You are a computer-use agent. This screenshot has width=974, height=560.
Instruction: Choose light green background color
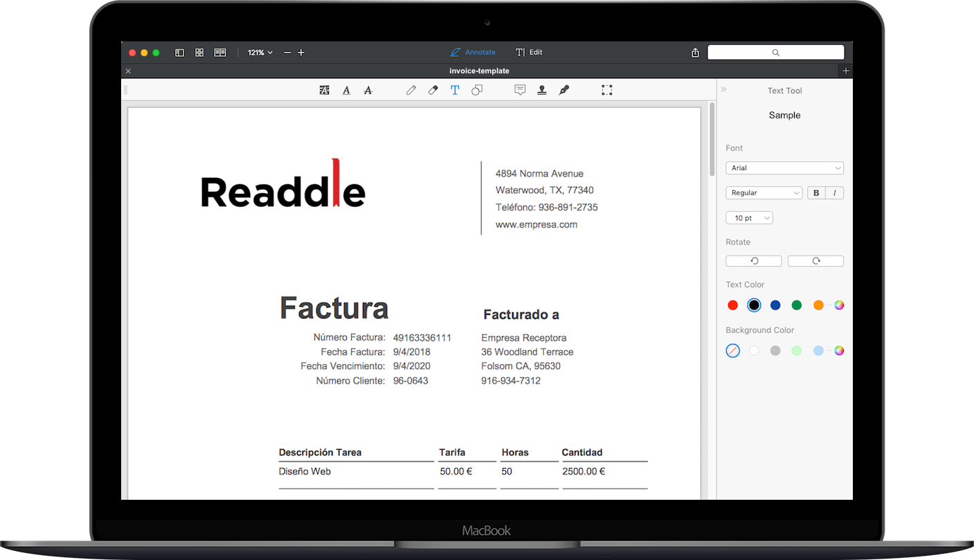pos(797,351)
